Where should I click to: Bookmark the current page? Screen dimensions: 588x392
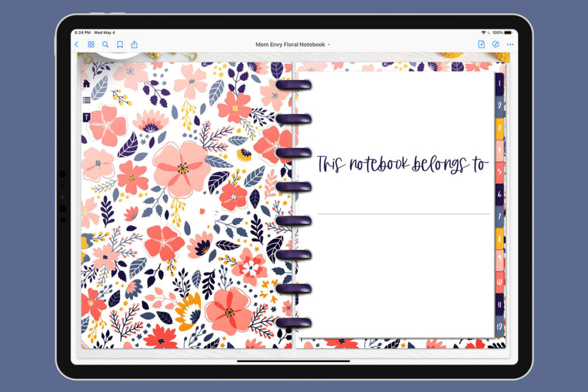[x=120, y=45]
